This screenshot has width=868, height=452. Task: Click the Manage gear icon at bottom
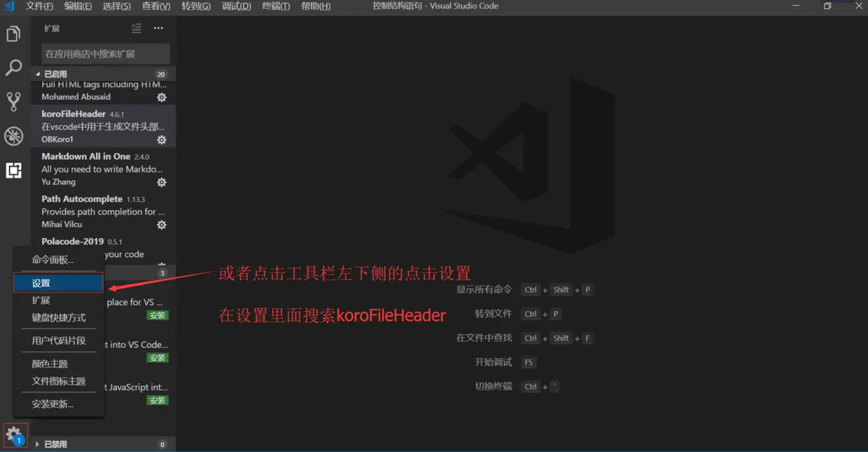[x=13, y=435]
